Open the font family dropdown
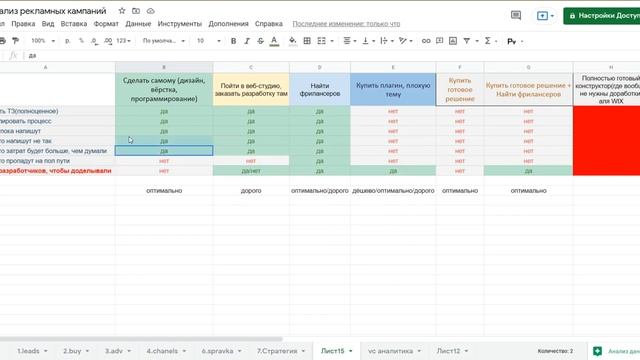The width and height of the screenshot is (640, 360). (x=164, y=41)
